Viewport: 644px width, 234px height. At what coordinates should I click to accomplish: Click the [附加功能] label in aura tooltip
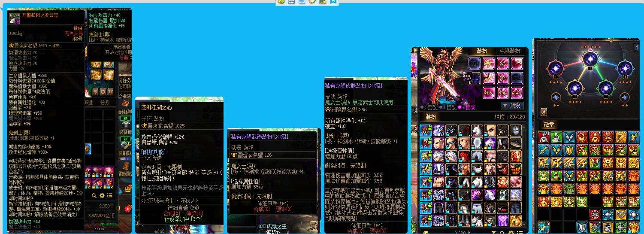pos(153,152)
